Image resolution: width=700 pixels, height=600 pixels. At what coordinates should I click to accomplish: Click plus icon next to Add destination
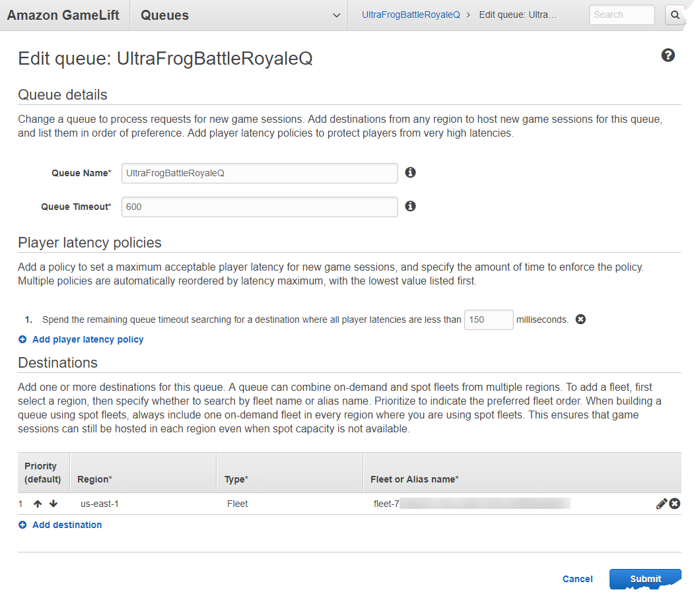pyautogui.click(x=22, y=525)
